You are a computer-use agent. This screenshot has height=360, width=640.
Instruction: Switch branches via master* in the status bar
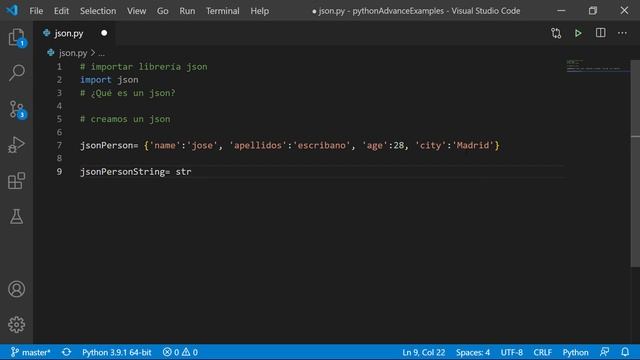tap(31, 352)
